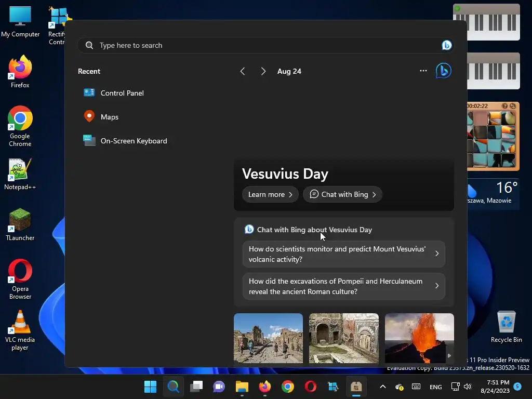The width and height of the screenshot is (532, 399).
Task: Open the Roman courtyard ruins thumbnail
Action: [x=344, y=338]
